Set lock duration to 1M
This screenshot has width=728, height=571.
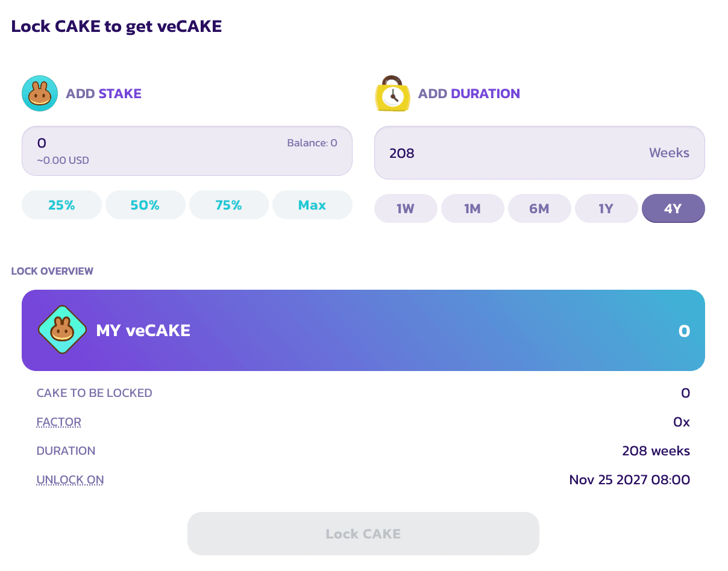pos(472,209)
